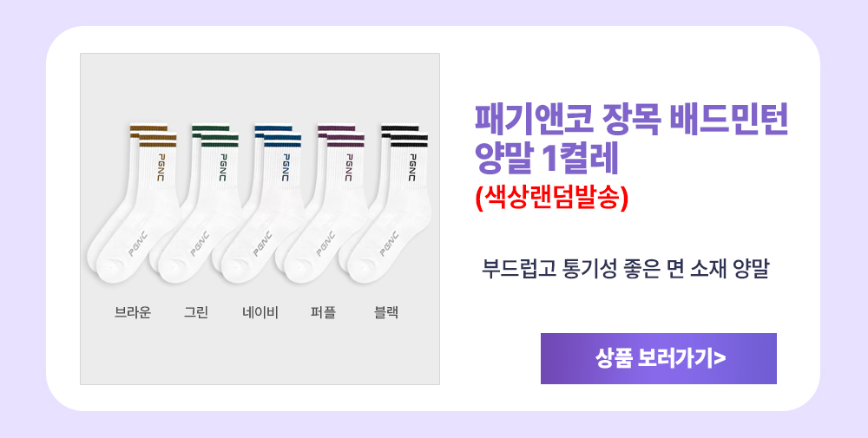Click the 브라운 color label
Screen dimensions: 868x438
133,312
